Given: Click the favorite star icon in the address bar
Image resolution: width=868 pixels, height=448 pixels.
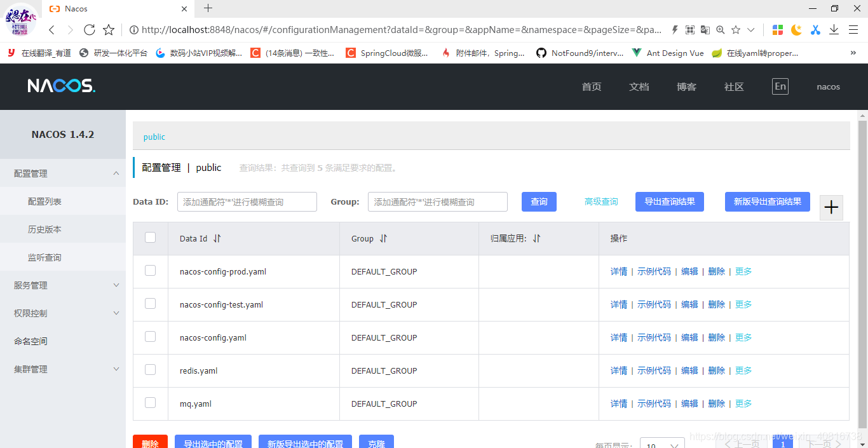Looking at the screenshot, I should tap(736, 30).
